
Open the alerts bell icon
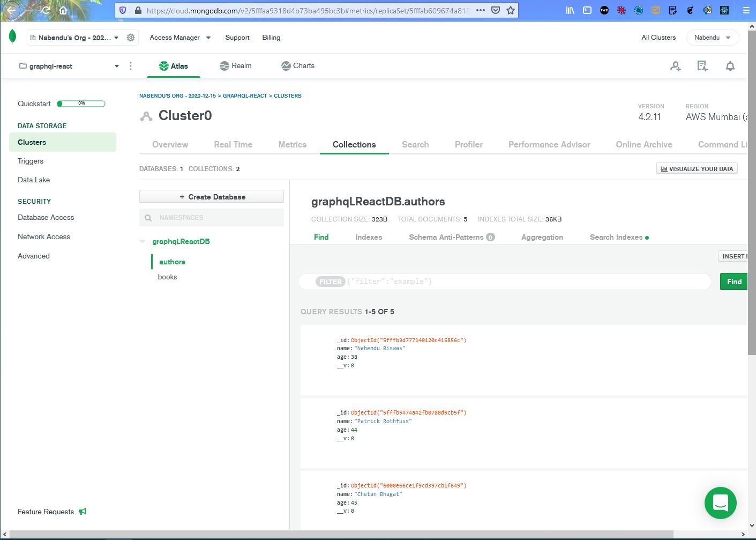click(730, 66)
